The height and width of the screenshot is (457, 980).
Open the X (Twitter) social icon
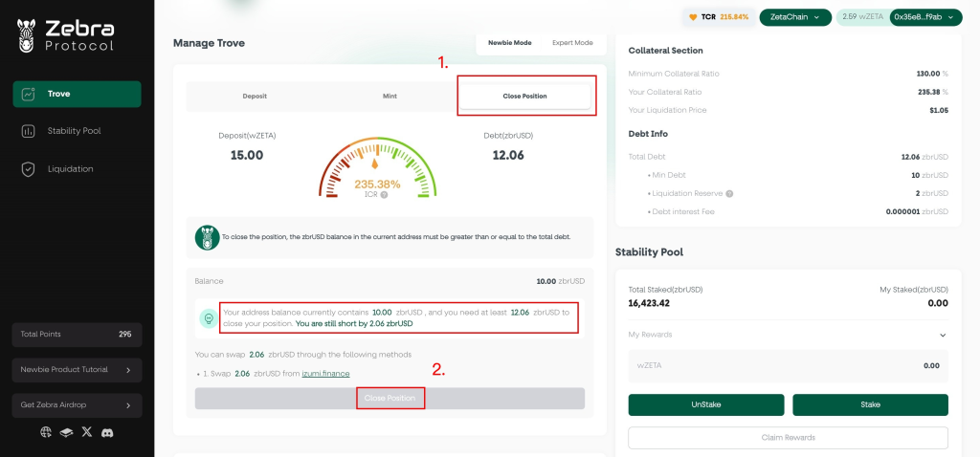click(87, 432)
